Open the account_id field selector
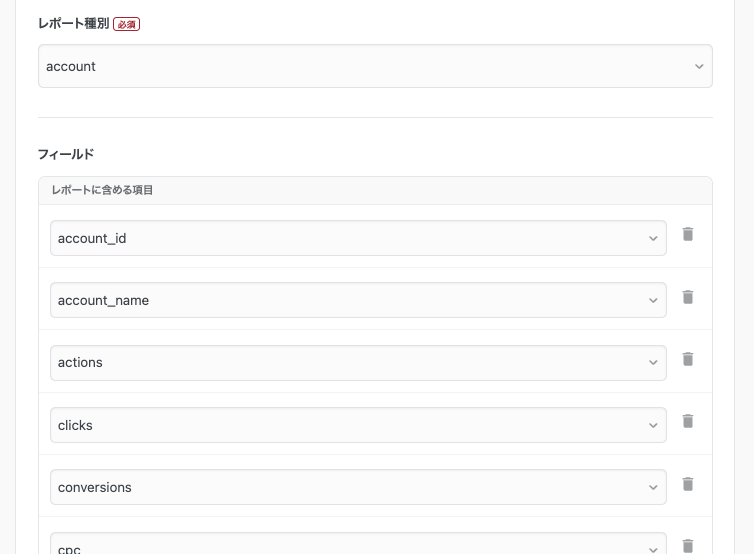This screenshot has height=554, width=754. [x=358, y=238]
